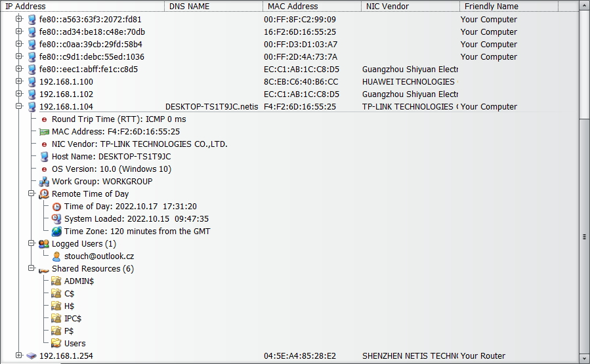Click the Work Group network icon

tap(44, 182)
